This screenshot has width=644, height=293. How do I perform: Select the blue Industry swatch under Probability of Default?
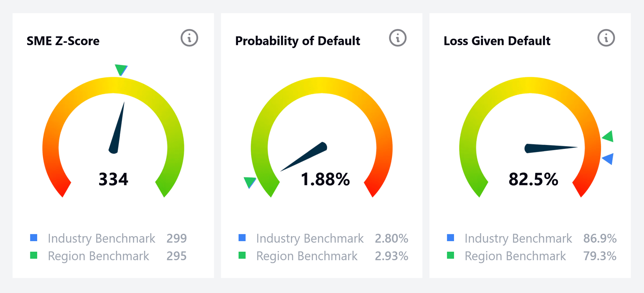tap(242, 238)
